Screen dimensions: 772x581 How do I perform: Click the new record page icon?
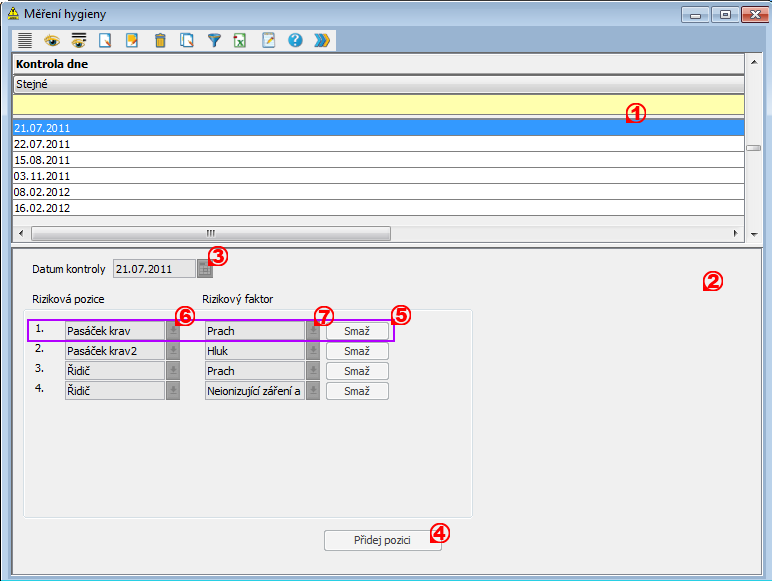(x=104, y=41)
